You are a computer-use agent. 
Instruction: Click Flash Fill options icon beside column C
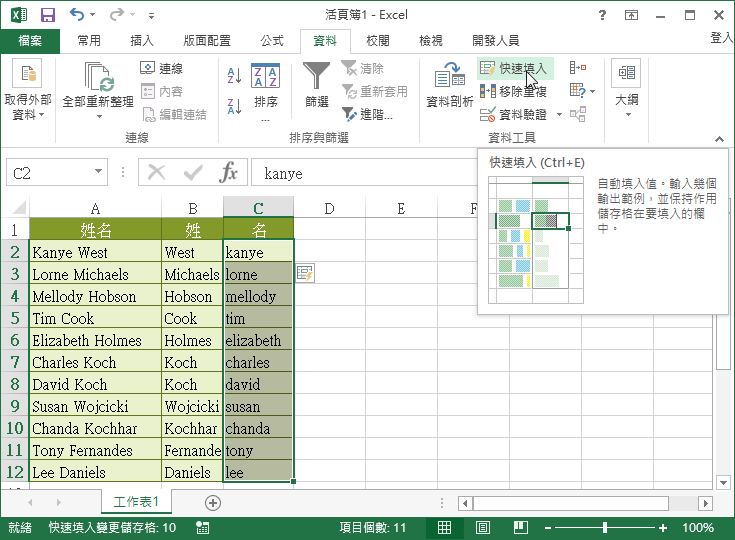305,273
